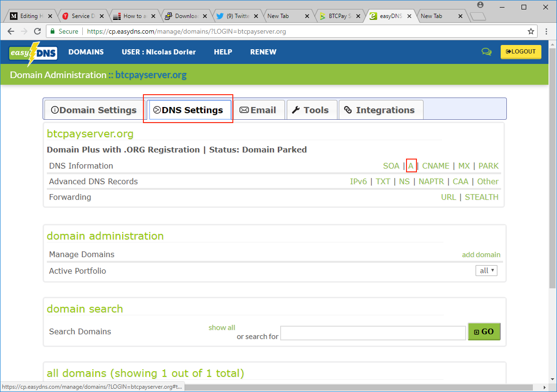557x392 pixels.
Task: Click the vertical scrollbar
Action: pos(553,167)
